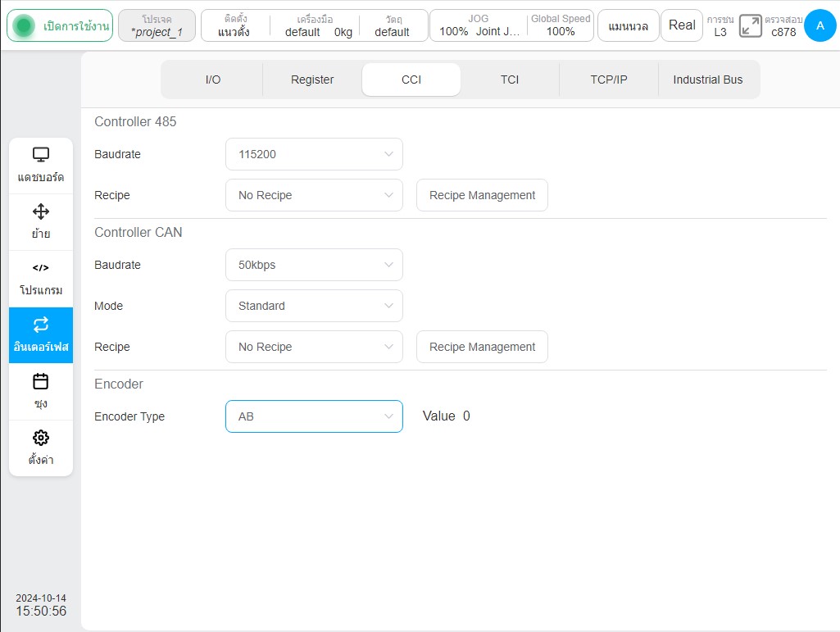This screenshot has height=632, width=840.
Task: Switch to the Register tab
Action: click(312, 80)
